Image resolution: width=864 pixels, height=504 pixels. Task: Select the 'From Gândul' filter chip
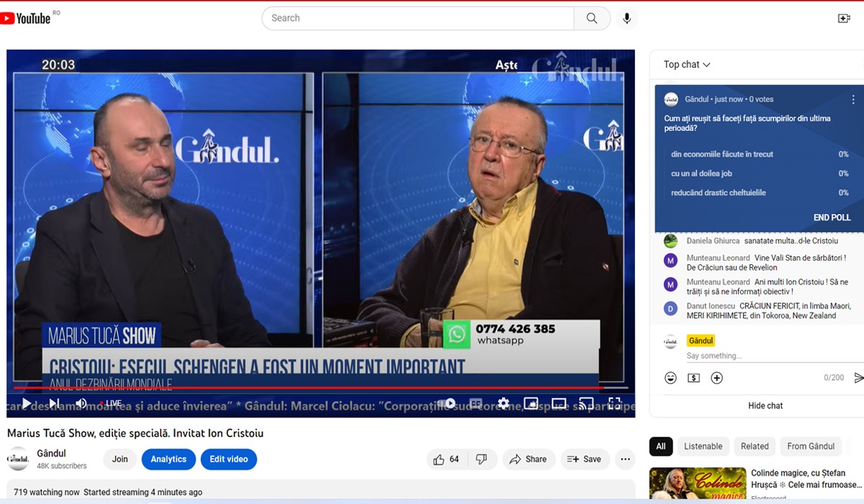pos(811,446)
